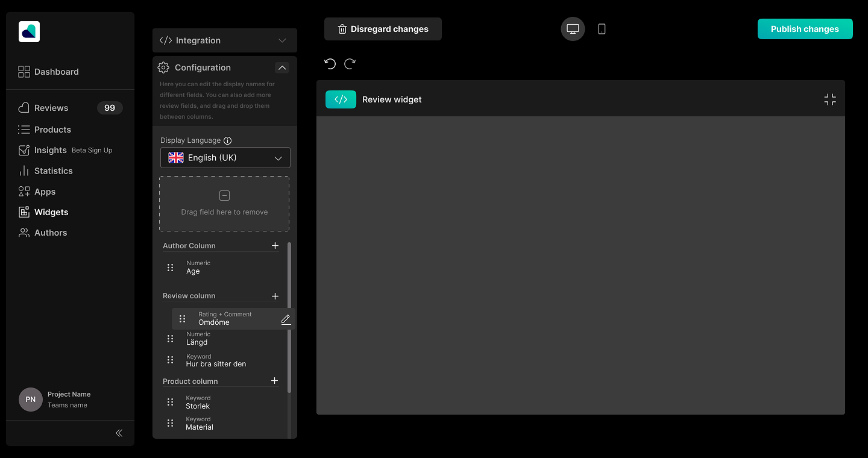The width and height of the screenshot is (868, 458).
Task: Grab the Storlek field drag handle
Action: (x=171, y=402)
